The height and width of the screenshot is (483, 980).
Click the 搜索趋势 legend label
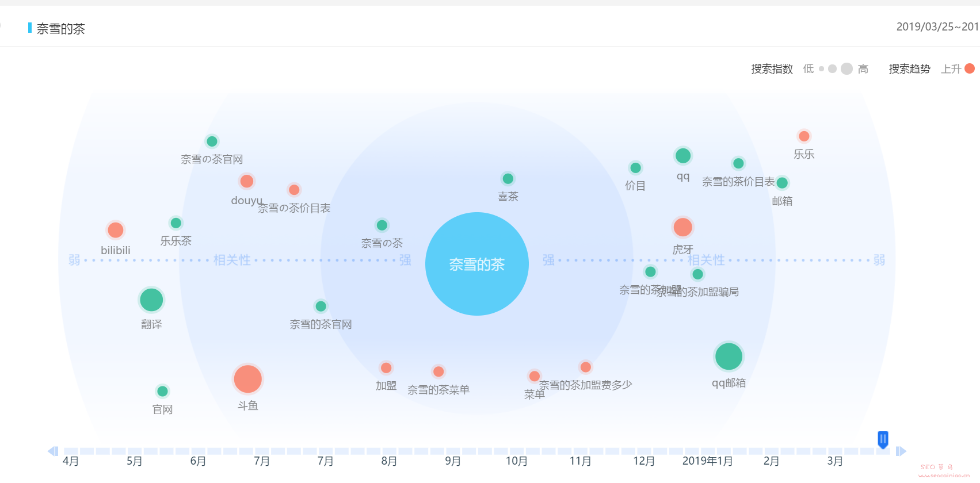pyautogui.click(x=909, y=69)
